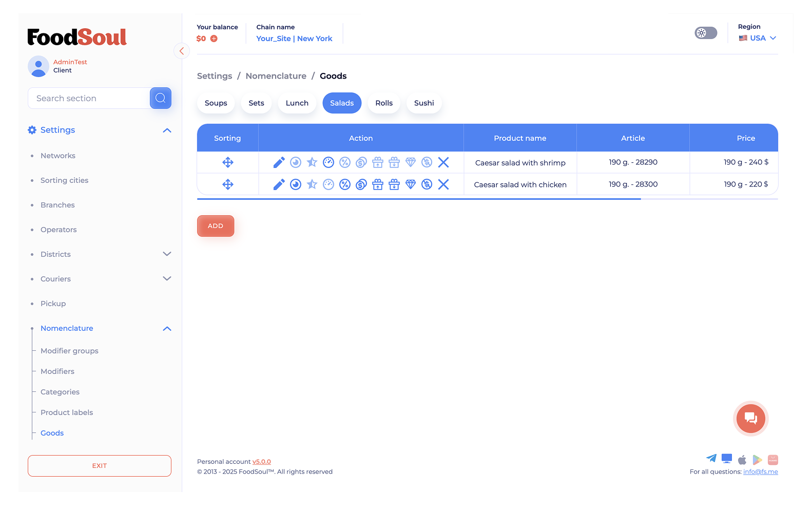Viewport: 812px width, 509px height.
Task: Click the percent discount icon in chicken salad row
Action: [345, 184]
